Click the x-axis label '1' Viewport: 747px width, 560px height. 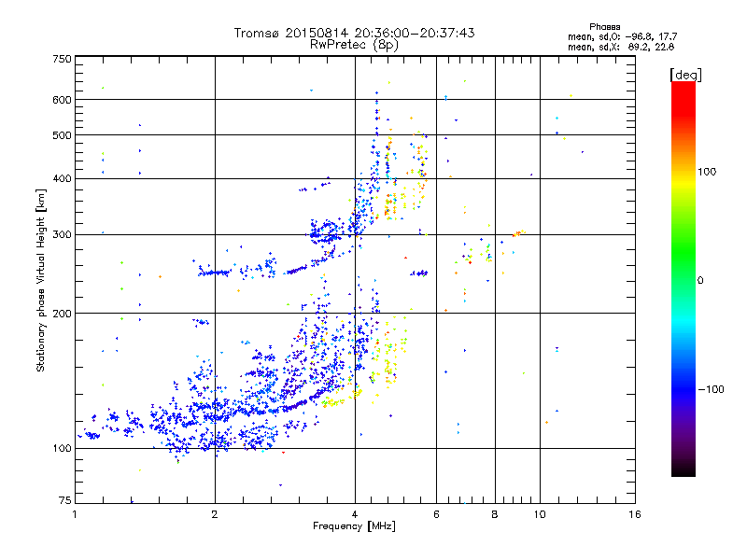[75, 514]
